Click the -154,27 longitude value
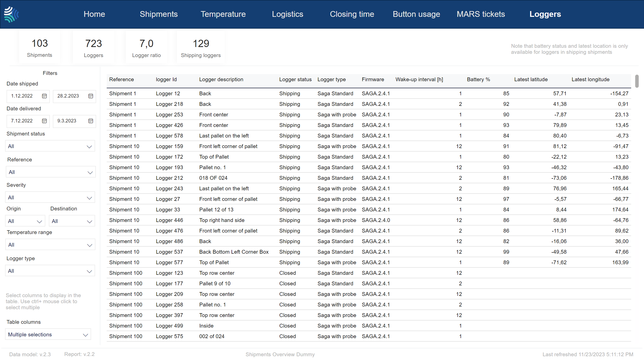Viewport: 644px width, 362px height. (x=619, y=94)
